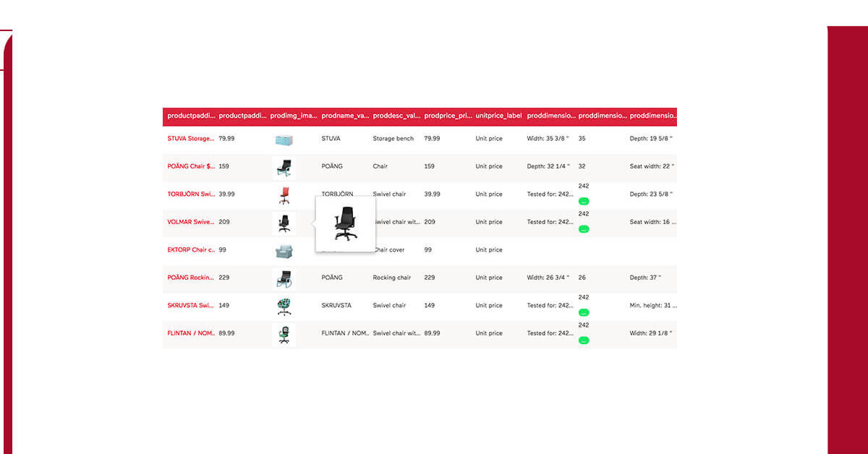Open the TORBJÖRN Swi... red link
This screenshot has height=454, width=868.
click(191, 194)
